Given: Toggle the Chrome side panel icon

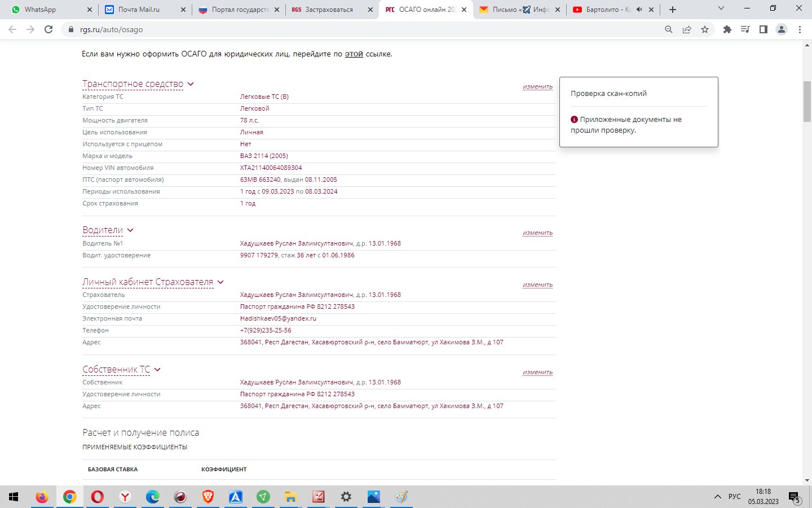Looking at the screenshot, I should (x=764, y=29).
